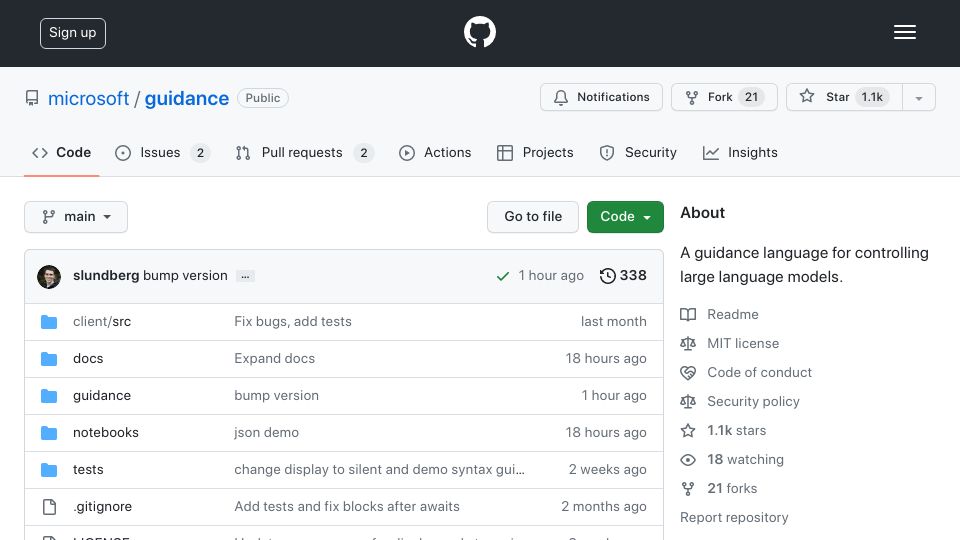
Task: Click the file icon for .gitignore
Action: pos(50,507)
